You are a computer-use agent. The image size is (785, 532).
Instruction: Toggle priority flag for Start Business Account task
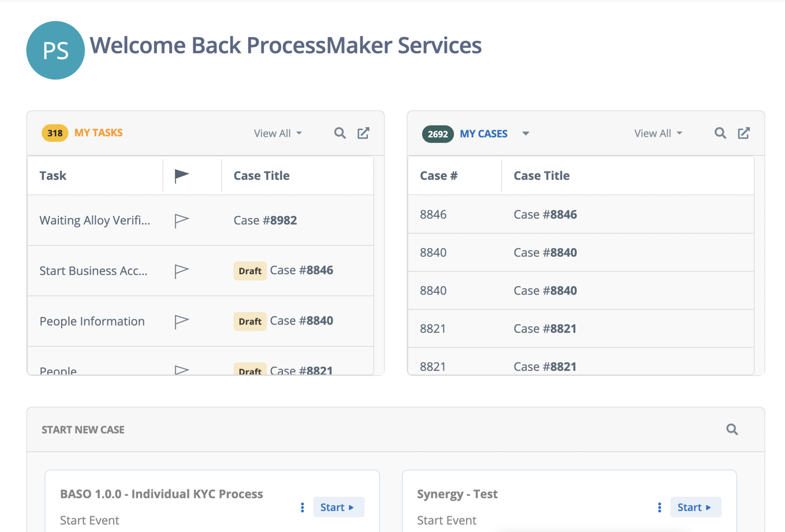tap(182, 271)
